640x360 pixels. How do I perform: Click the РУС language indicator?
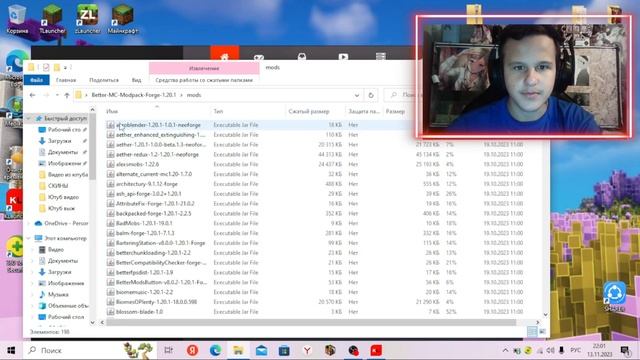pos(576,350)
